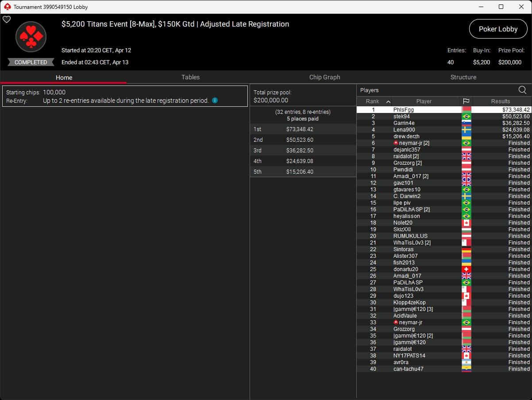Click the flag icon next to donartu20
Screen dimensions: 532x400
coord(466,269)
